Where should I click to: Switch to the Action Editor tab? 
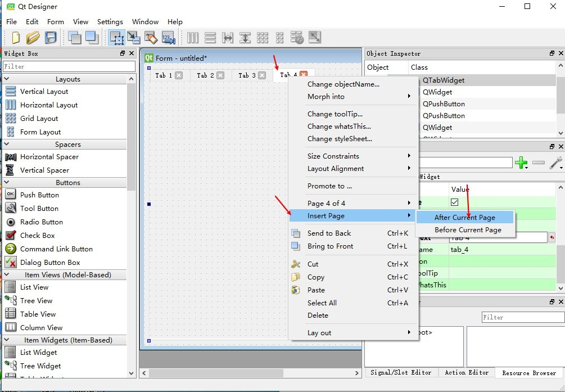[x=467, y=372]
